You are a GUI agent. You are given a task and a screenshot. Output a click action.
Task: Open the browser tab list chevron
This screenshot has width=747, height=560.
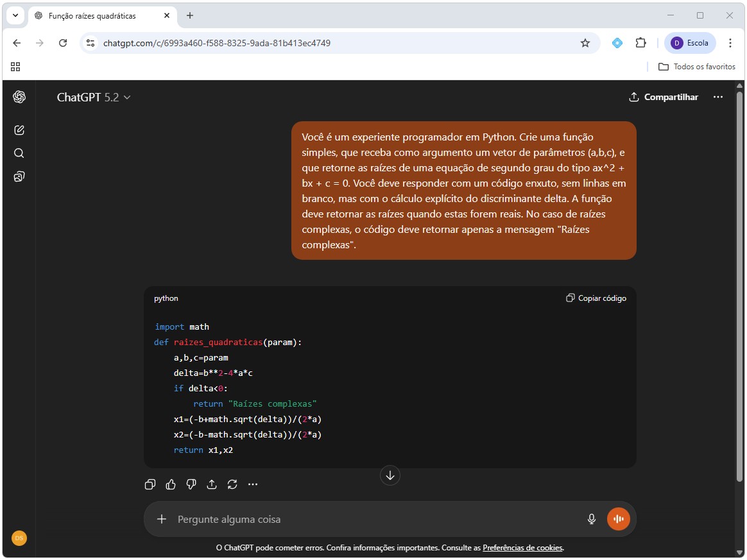click(x=15, y=15)
